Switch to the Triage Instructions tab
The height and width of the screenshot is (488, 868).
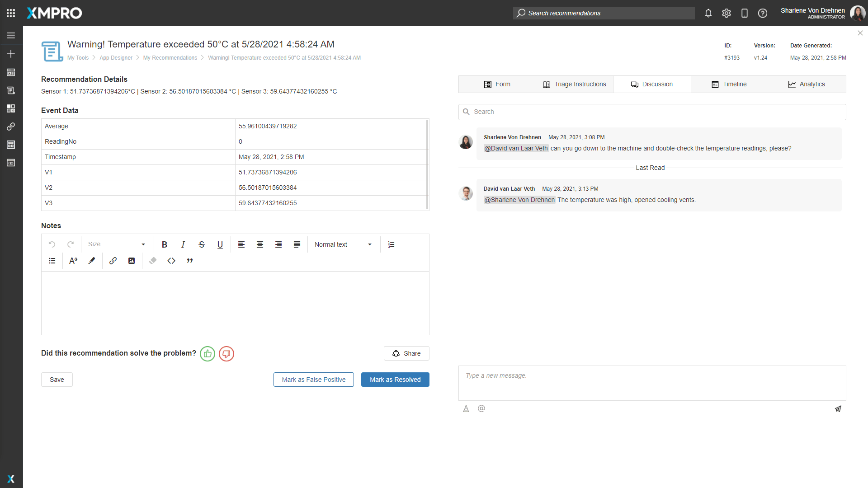[x=574, y=84]
